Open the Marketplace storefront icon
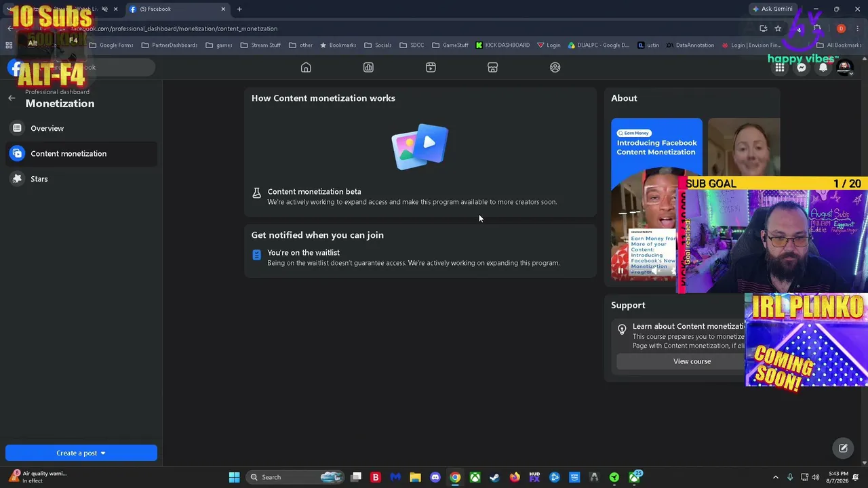 pyautogui.click(x=493, y=67)
